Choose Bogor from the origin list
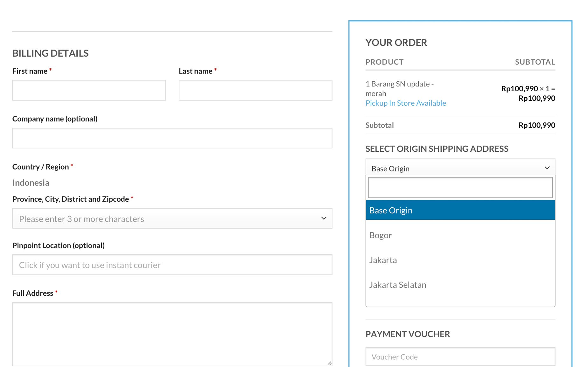 tap(381, 235)
